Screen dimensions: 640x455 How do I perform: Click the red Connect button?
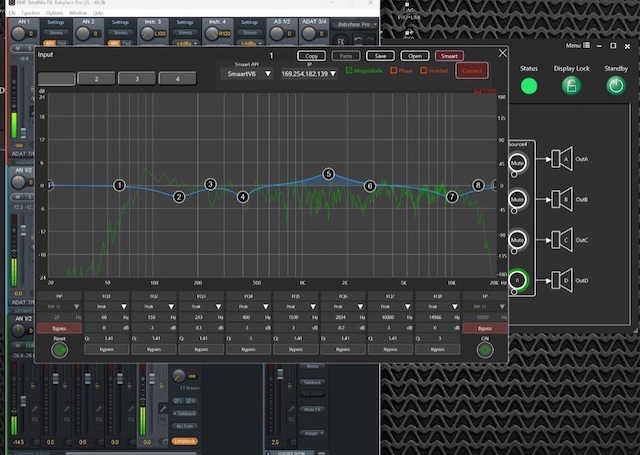point(471,70)
